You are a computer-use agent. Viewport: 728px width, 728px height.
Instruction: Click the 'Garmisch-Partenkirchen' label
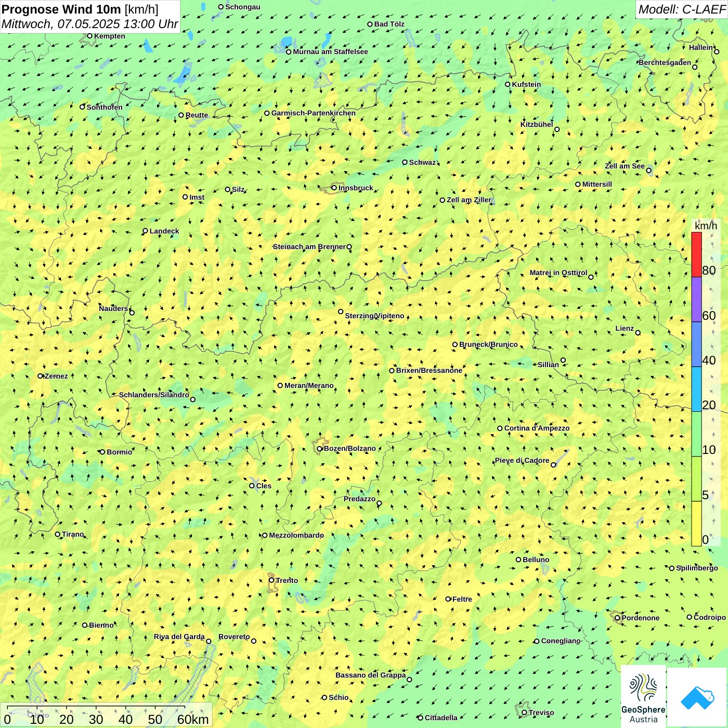[314, 113]
